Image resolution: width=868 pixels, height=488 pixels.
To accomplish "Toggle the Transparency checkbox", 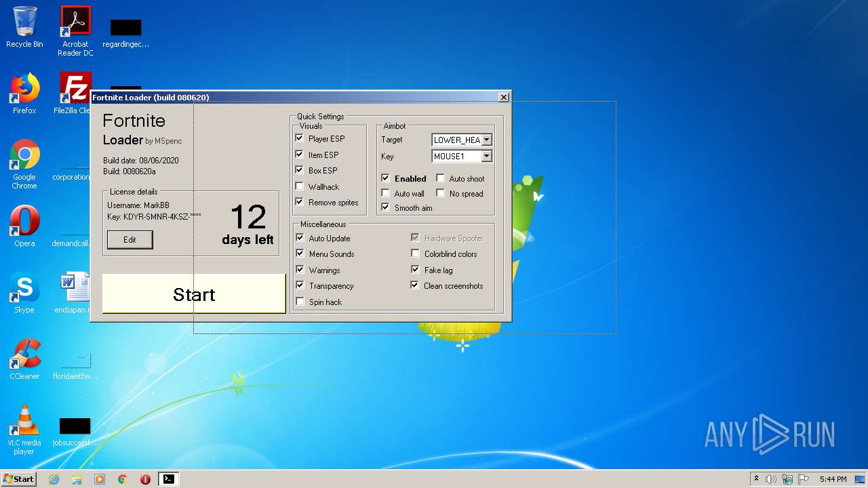I will point(300,285).
